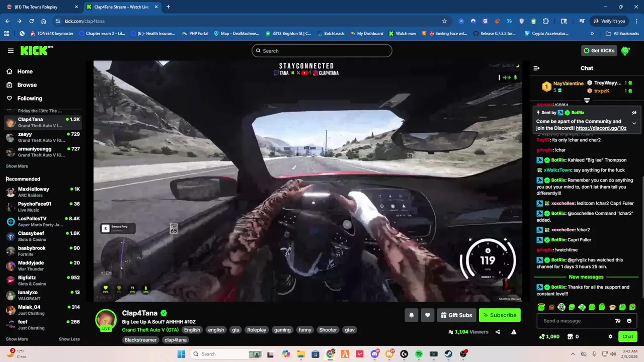Open a new browser tab
The image size is (644, 362).
pyautogui.click(x=168, y=7)
